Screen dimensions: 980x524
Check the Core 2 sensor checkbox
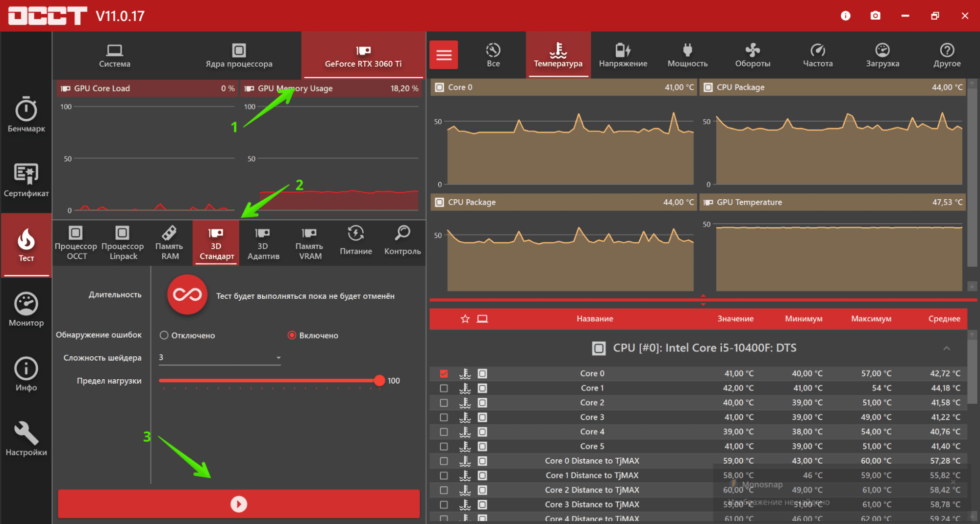[444, 403]
